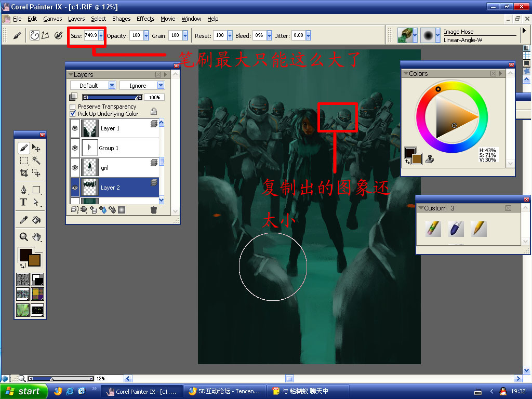The height and width of the screenshot is (399, 532).
Task: Select the Layer Adjuster tool
Action: click(x=36, y=148)
